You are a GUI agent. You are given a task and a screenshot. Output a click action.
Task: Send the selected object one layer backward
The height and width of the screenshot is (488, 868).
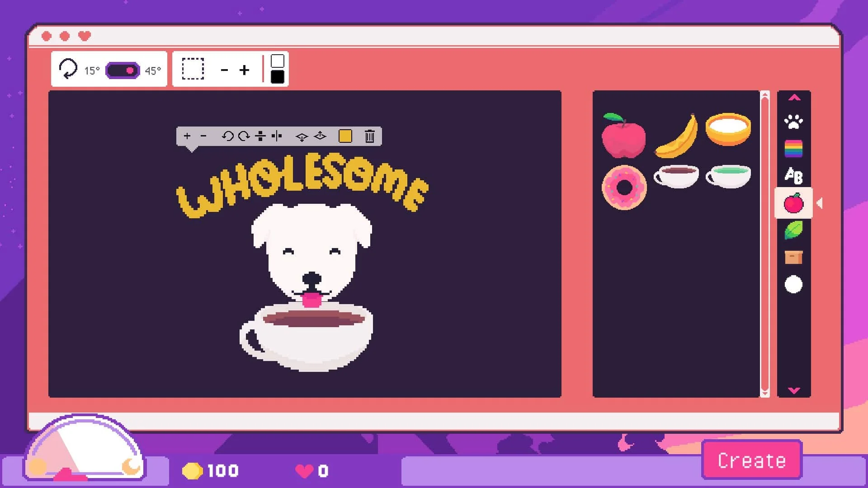tap(302, 136)
